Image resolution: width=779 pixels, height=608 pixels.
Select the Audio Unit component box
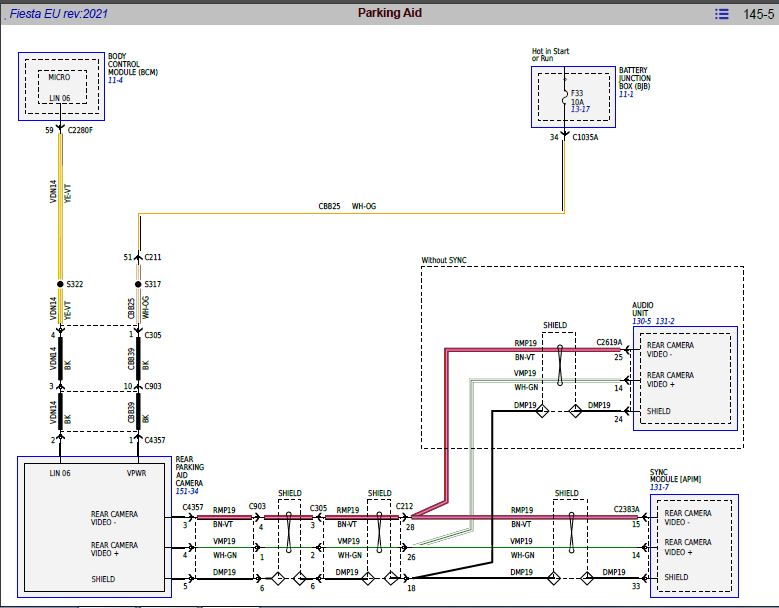(685, 378)
